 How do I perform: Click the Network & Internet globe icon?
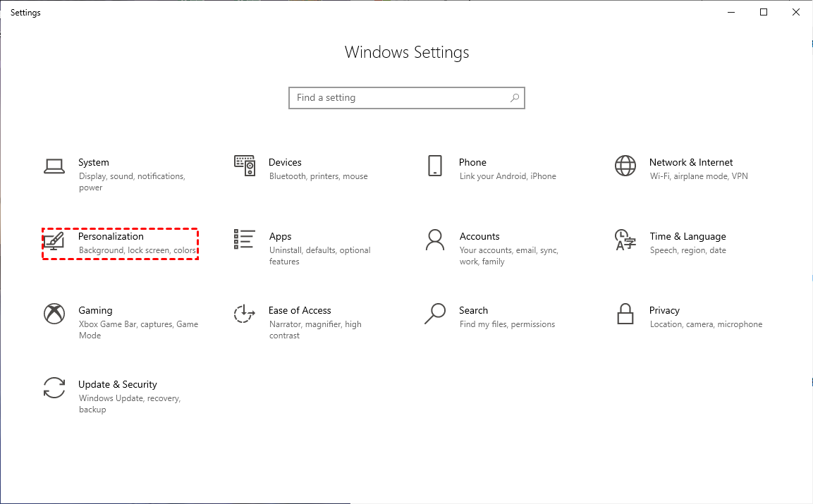[625, 166]
